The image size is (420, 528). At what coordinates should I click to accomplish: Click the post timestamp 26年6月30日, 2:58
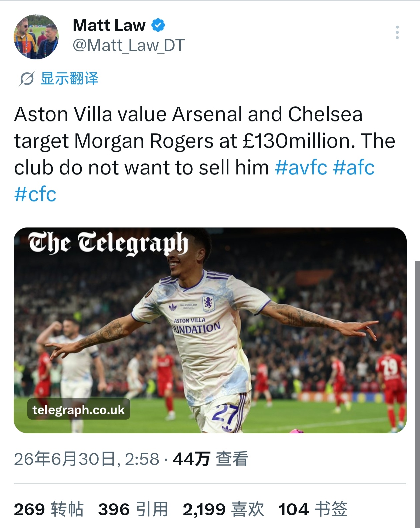tap(87, 459)
